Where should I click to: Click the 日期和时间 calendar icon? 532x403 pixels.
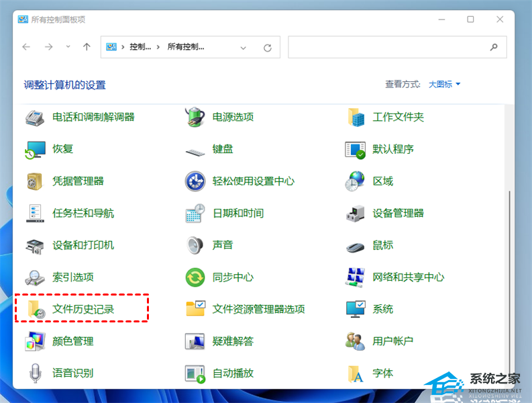pos(195,213)
